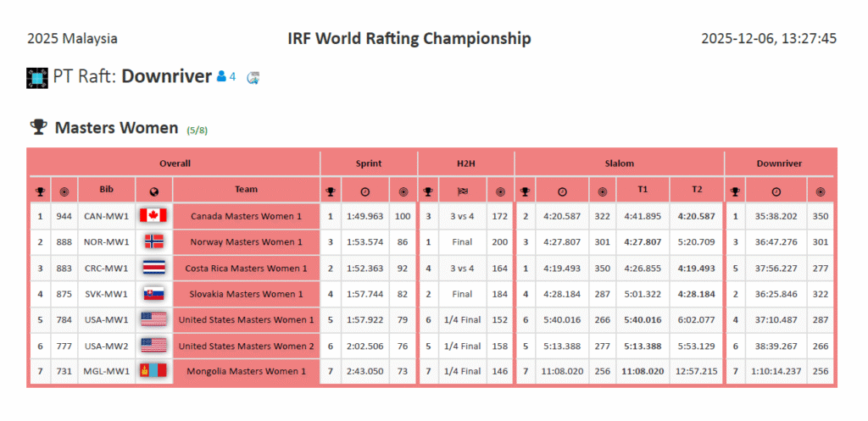Click the refresh icon beside Downriver title
This screenshot has width=868, height=421.
click(x=253, y=78)
